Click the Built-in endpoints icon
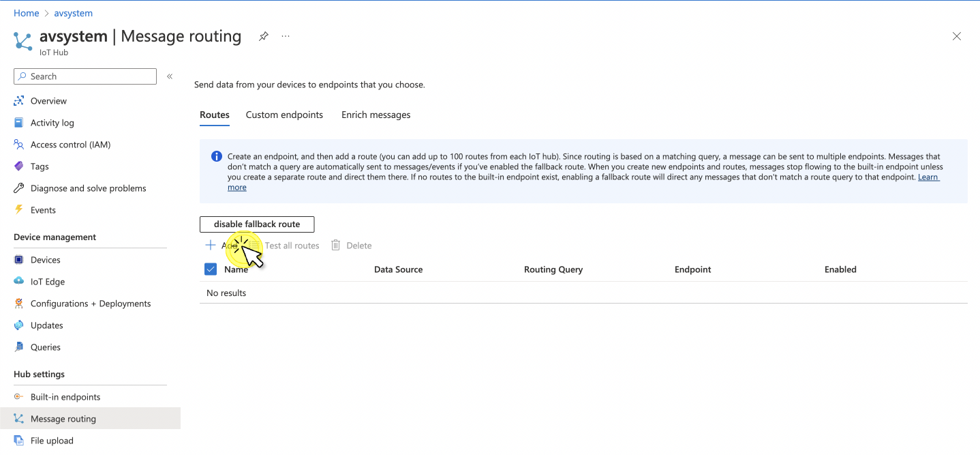980x455 pixels. (x=19, y=397)
